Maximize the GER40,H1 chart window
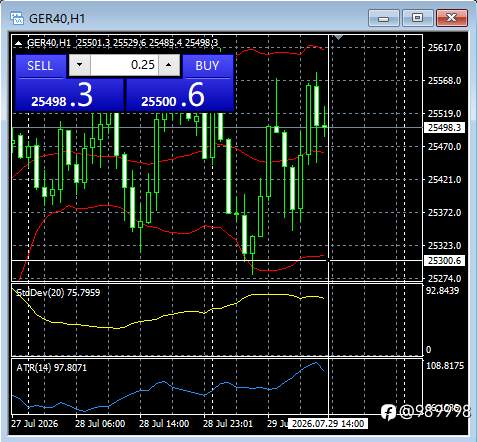 coord(417,18)
